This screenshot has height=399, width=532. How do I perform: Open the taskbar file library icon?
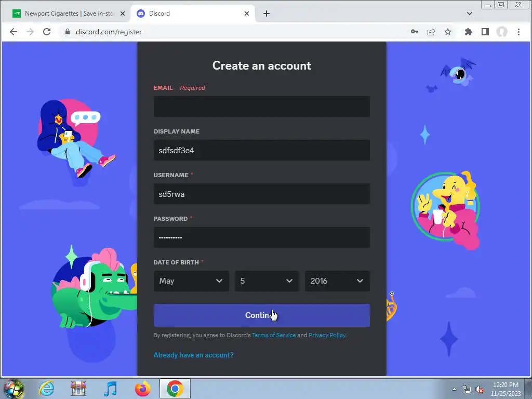[78, 389]
